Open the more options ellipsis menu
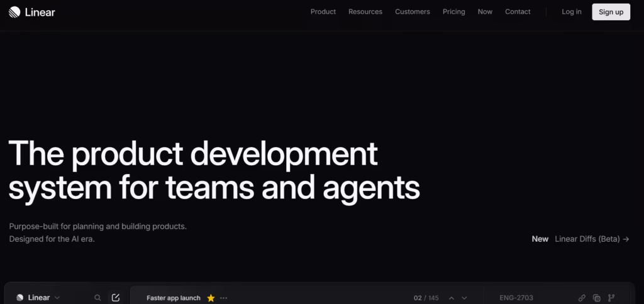Viewport: 644px width, 304px height. [x=223, y=298]
